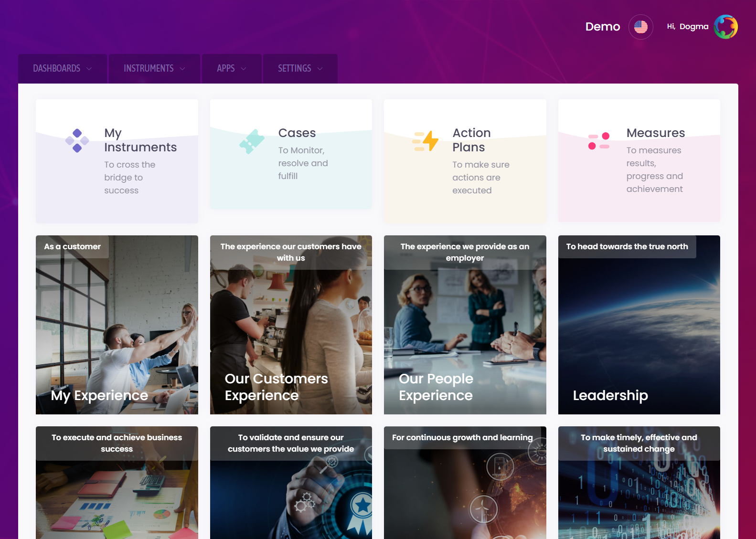Open the Cases card title

[x=297, y=133]
